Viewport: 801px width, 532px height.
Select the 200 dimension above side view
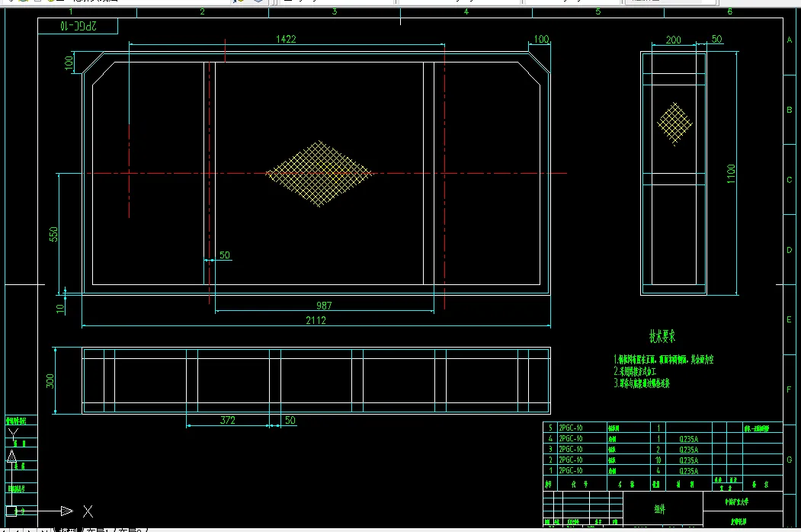[673, 40]
